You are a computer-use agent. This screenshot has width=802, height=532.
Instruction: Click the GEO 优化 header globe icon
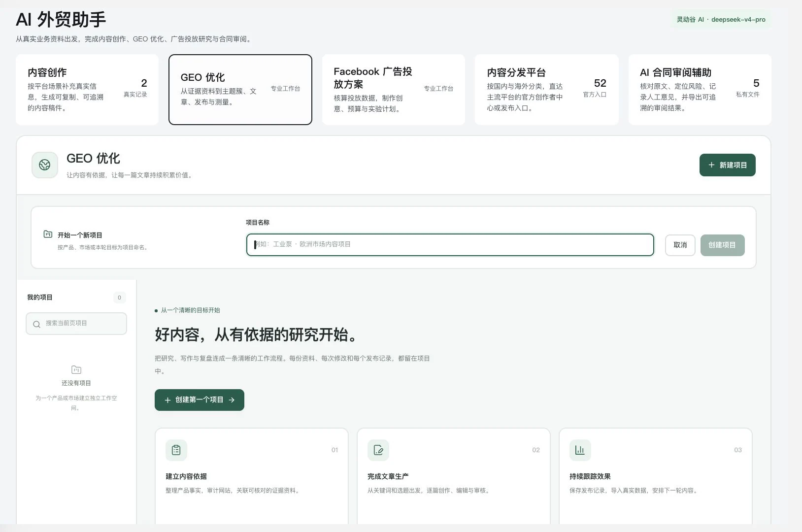click(45, 165)
